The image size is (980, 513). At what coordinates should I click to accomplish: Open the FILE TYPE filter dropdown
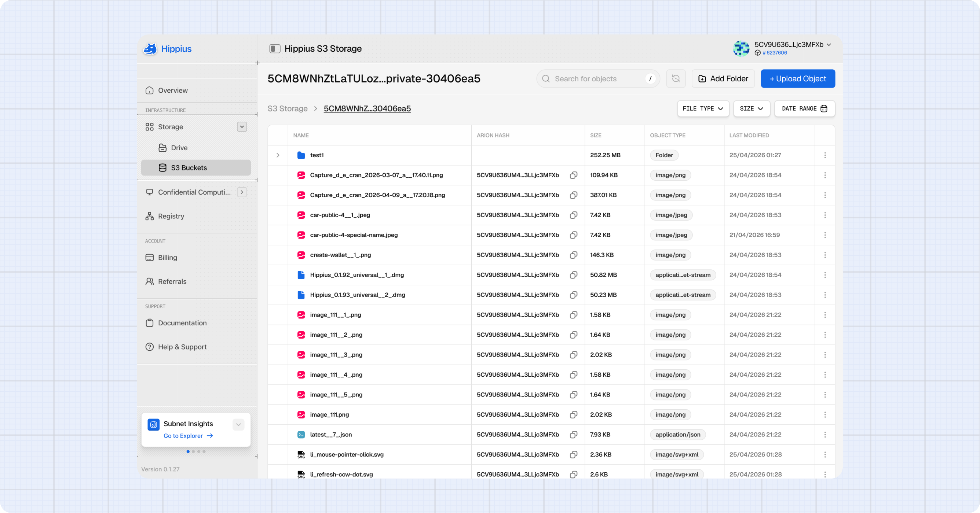(703, 109)
